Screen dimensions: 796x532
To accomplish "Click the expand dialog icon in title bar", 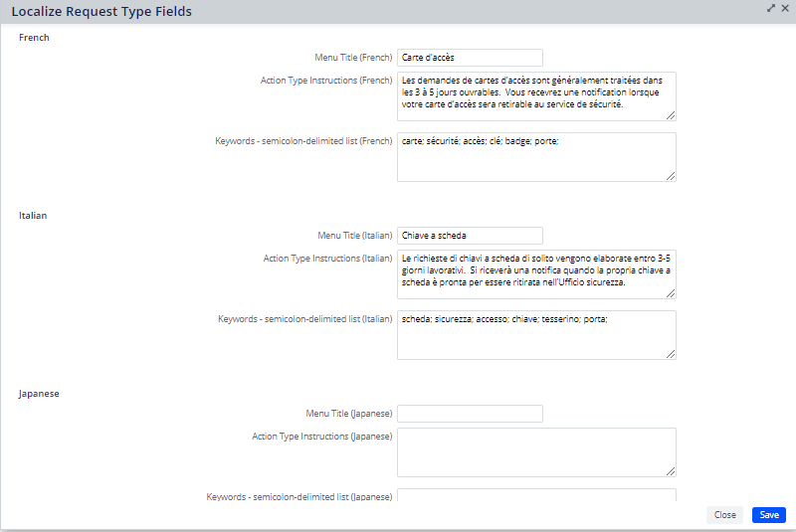I will click(771, 8).
